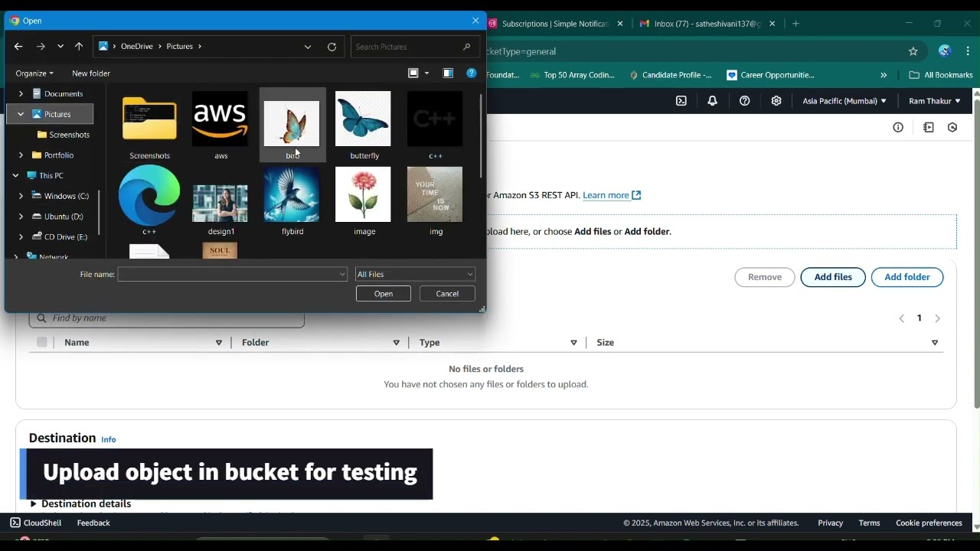Go back in the Open dialog
Image resolution: width=980 pixels, height=551 pixels.
[18, 47]
